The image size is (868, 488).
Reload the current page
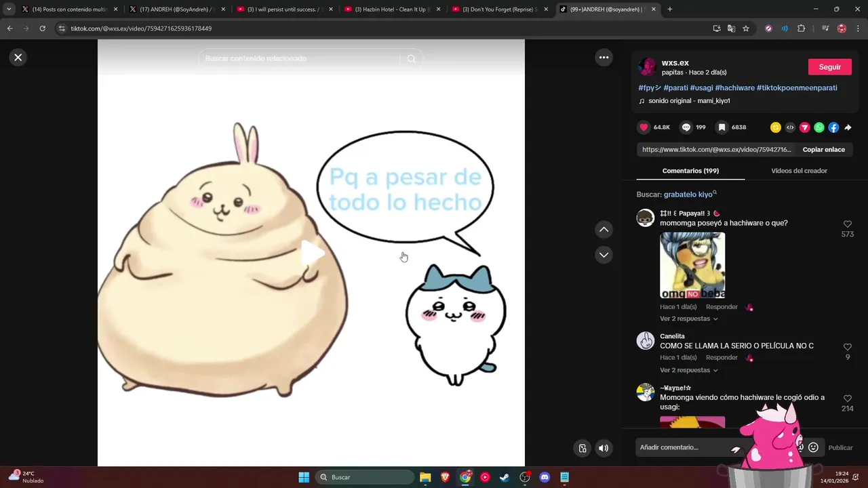click(42, 28)
